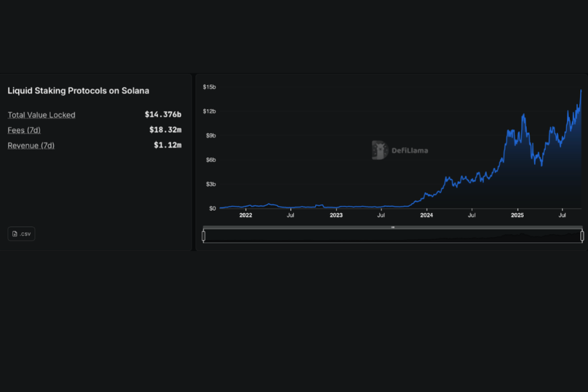Grab the left handle of range slider
This screenshot has width=588, height=392.
tap(203, 236)
